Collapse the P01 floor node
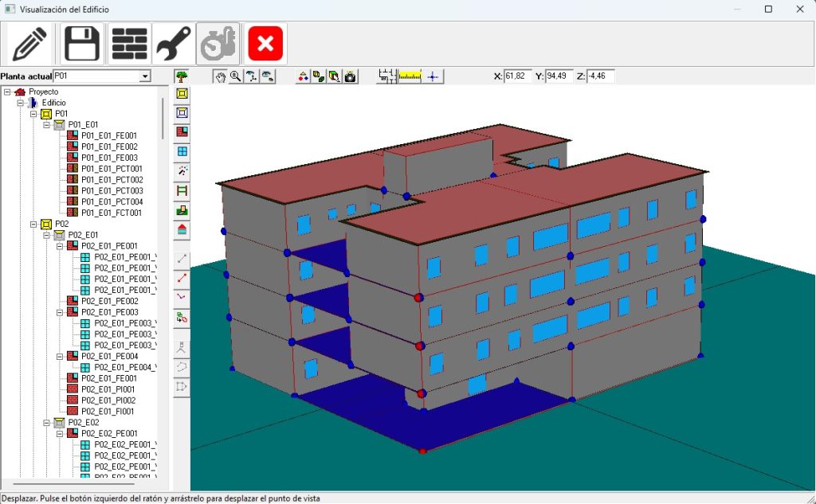816x504 pixels. 33,114
